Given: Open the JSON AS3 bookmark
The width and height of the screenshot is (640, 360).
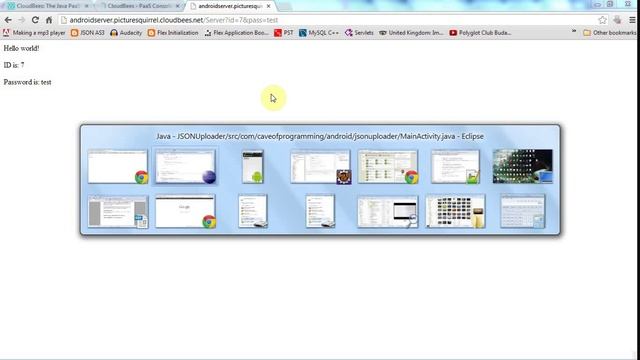Looking at the screenshot, I should point(88,33).
